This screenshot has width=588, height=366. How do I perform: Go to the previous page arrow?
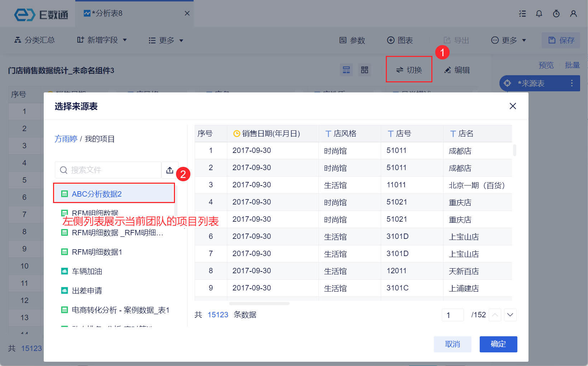click(495, 315)
